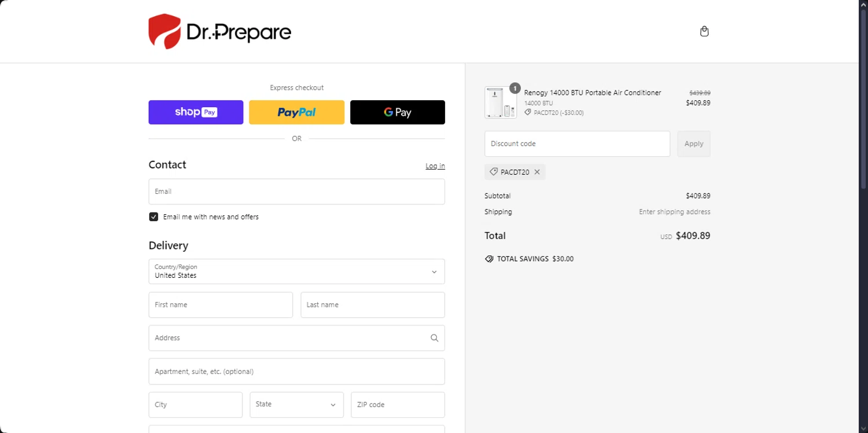Remove the PACDT20 discount code tag
868x433 pixels.
coord(537,172)
